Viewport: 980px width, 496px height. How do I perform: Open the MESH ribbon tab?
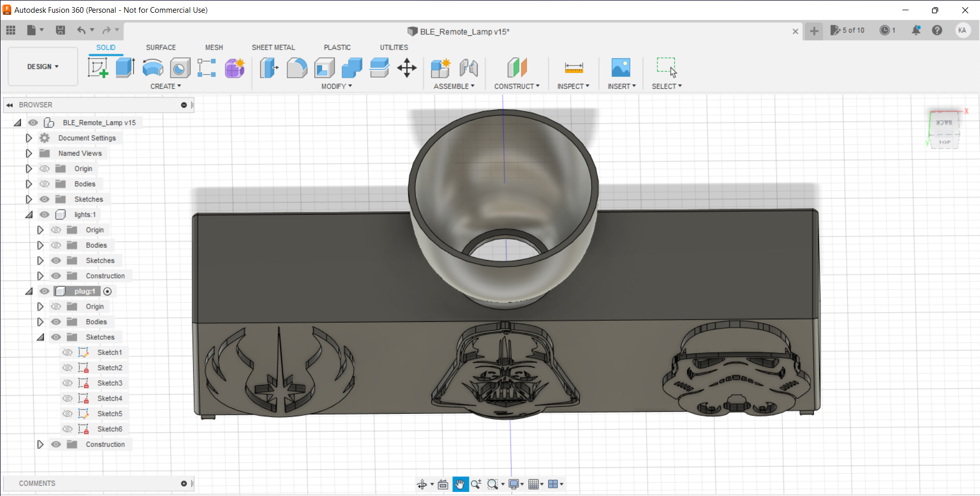point(214,47)
